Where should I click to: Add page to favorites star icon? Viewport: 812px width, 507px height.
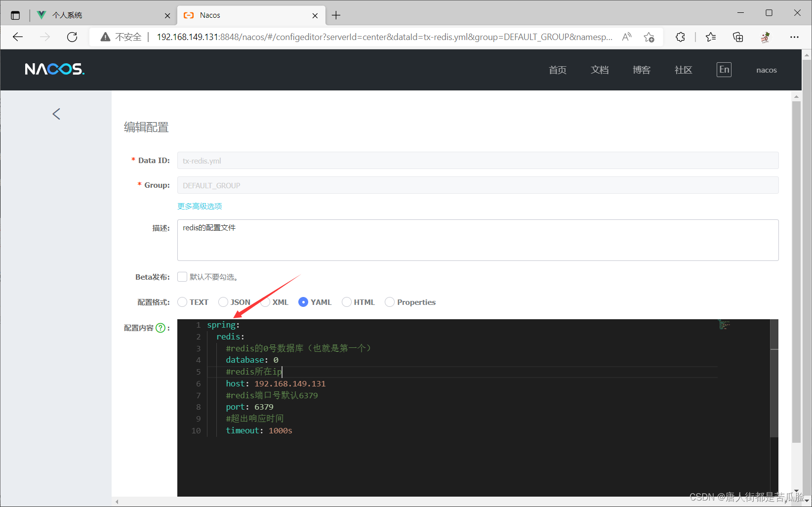coord(649,37)
